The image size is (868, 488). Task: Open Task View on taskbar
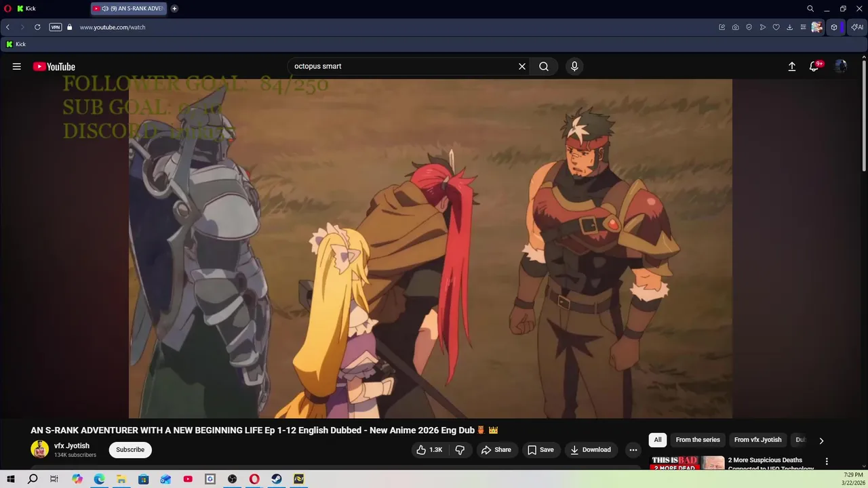pyautogui.click(x=54, y=479)
